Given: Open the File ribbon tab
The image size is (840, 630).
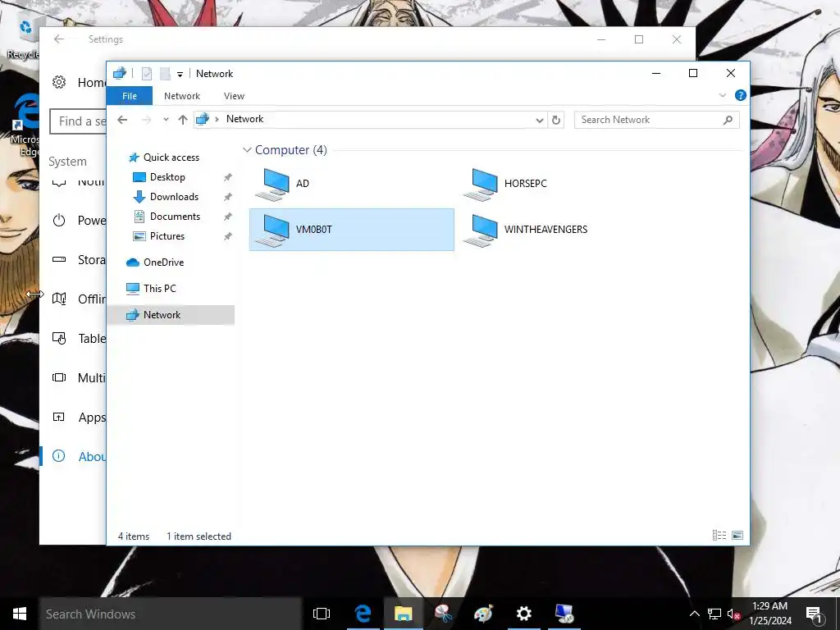Looking at the screenshot, I should click(x=130, y=96).
